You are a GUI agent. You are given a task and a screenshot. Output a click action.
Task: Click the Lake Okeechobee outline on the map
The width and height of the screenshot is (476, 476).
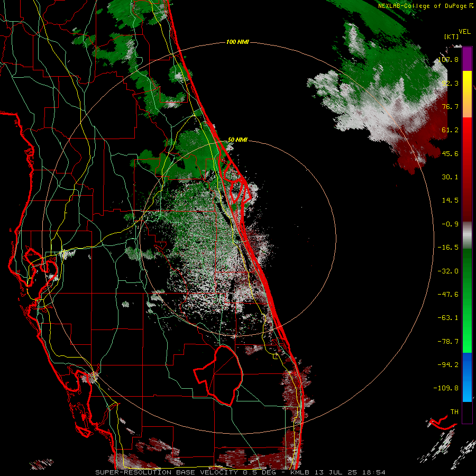(x=218, y=375)
